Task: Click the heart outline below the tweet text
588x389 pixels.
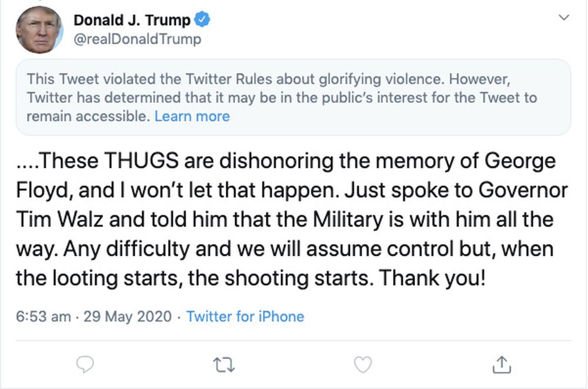Action: tap(363, 365)
